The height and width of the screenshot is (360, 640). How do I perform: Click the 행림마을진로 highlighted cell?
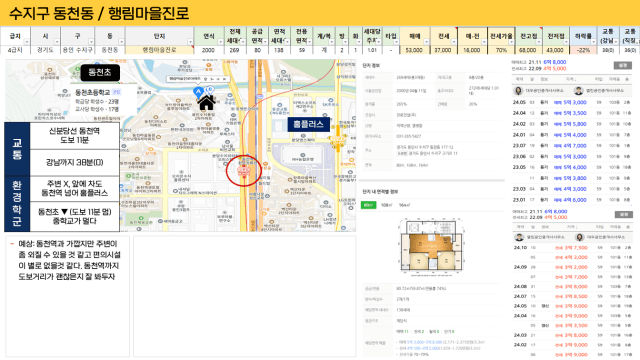159,50
